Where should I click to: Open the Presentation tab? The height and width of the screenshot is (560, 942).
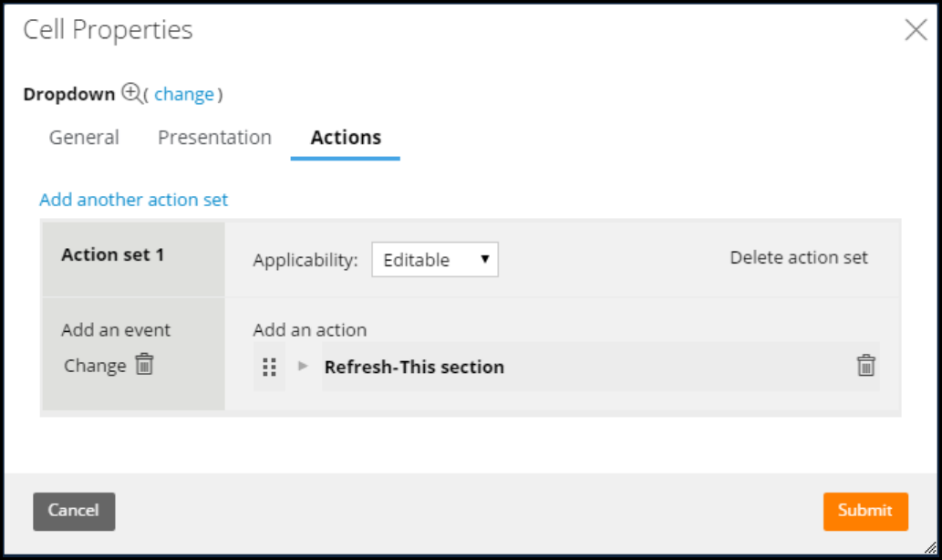[214, 138]
